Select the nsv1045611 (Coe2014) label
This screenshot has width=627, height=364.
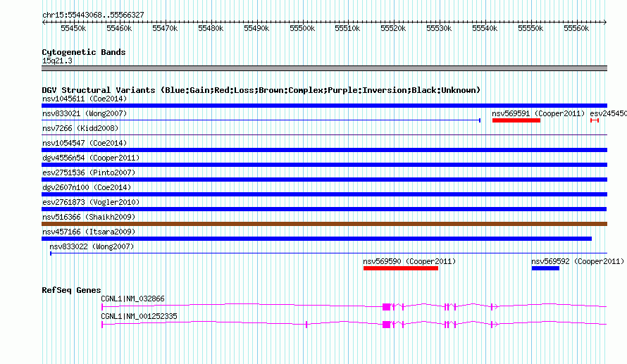tap(85, 99)
